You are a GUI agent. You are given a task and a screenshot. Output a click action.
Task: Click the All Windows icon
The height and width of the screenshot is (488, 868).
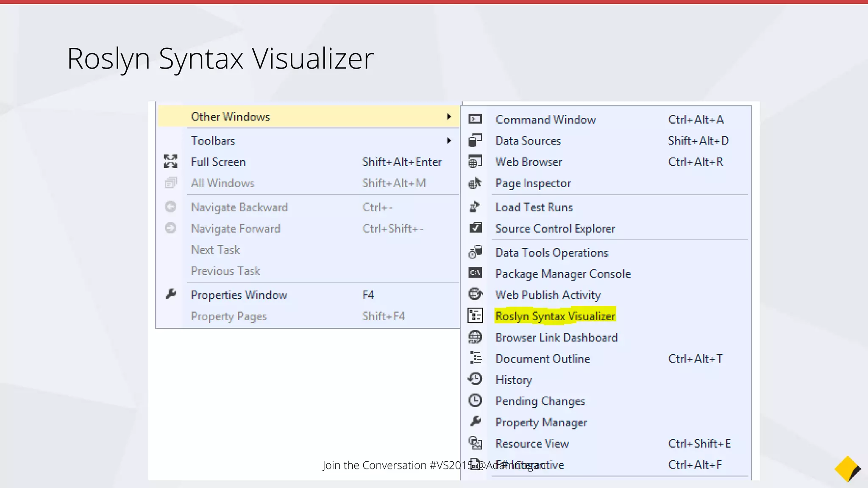point(170,183)
